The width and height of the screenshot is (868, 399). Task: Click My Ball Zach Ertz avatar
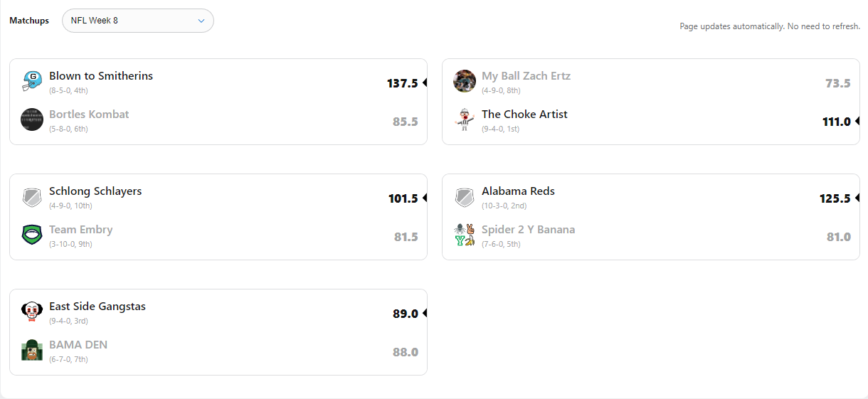(465, 82)
